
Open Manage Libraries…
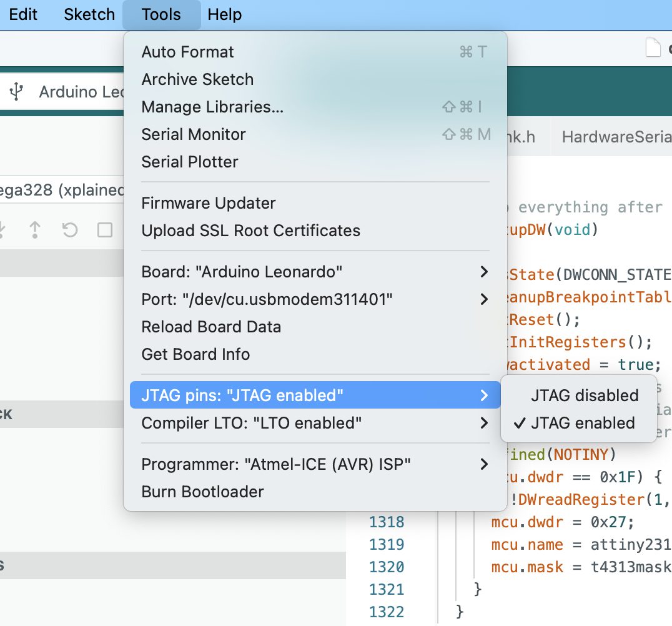tap(315, 107)
